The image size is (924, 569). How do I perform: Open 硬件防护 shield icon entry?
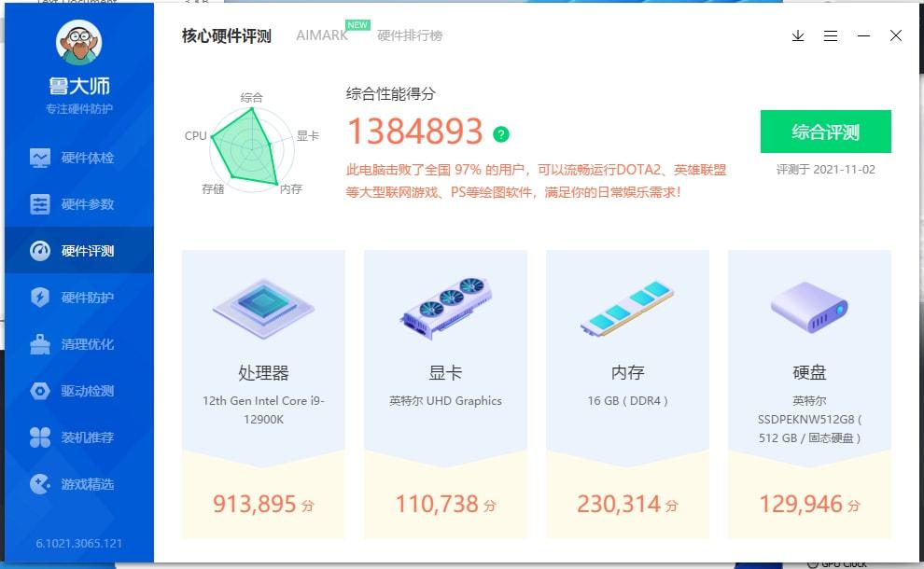pyautogui.click(x=79, y=298)
